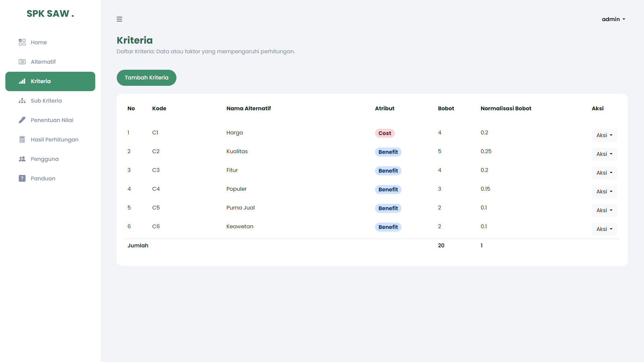
Task: Click the Panduan question mark icon
Action: click(x=22, y=178)
